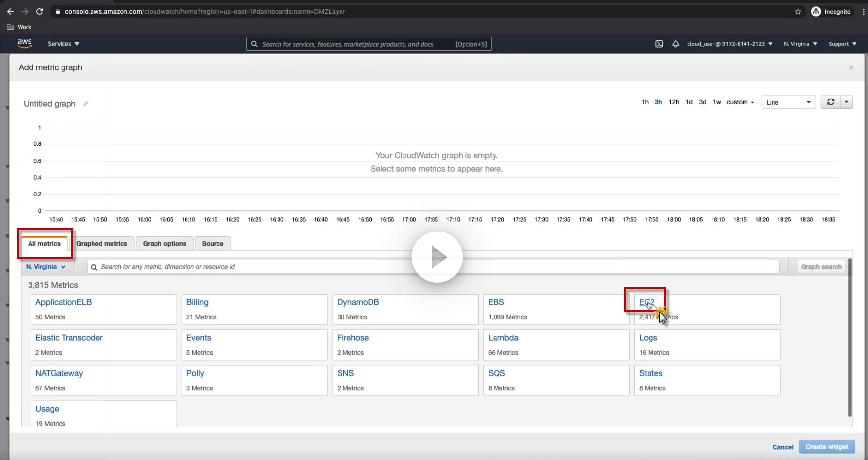Focus the AWS services search bar
The image size is (868, 460).
pyautogui.click(x=369, y=44)
